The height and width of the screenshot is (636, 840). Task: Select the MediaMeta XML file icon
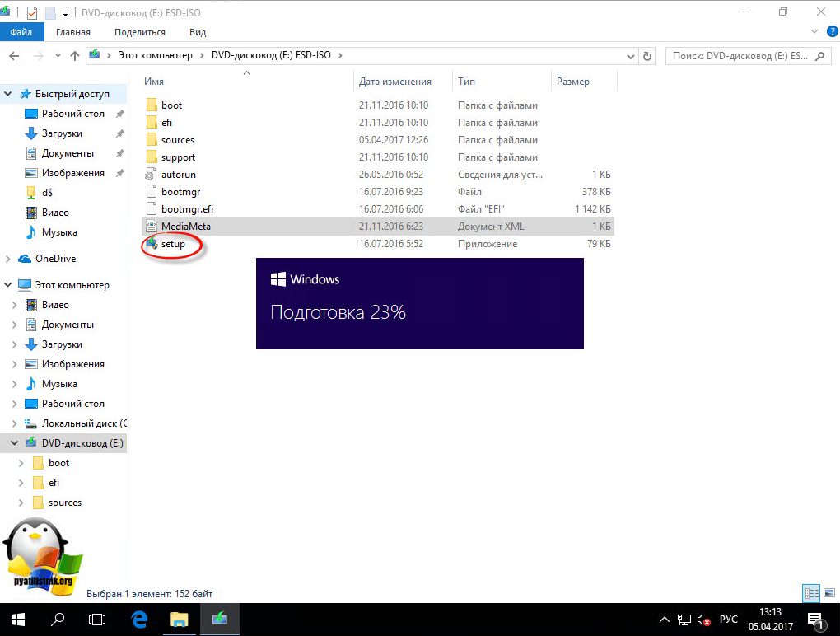[x=151, y=227]
